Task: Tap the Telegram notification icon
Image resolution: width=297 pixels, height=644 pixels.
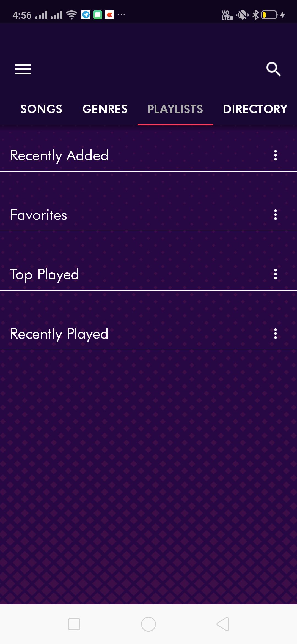Action: [86, 15]
